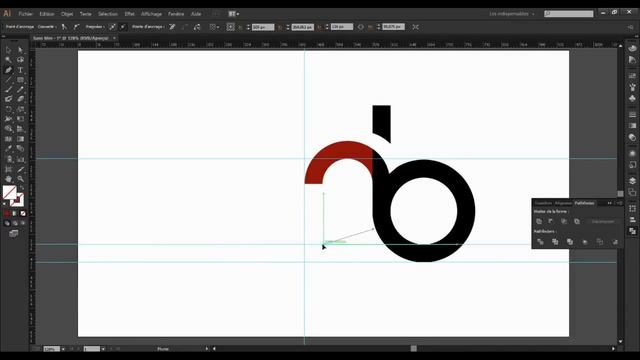Select the Eraser tool

(x=20, y=99)
